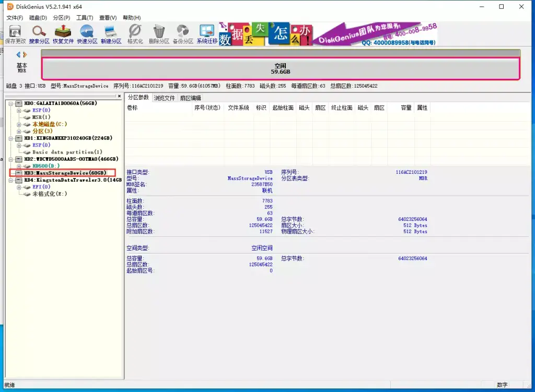Expand the EFI(0) partition node
Screen dimensions: 535x392
tap(19, 187)
